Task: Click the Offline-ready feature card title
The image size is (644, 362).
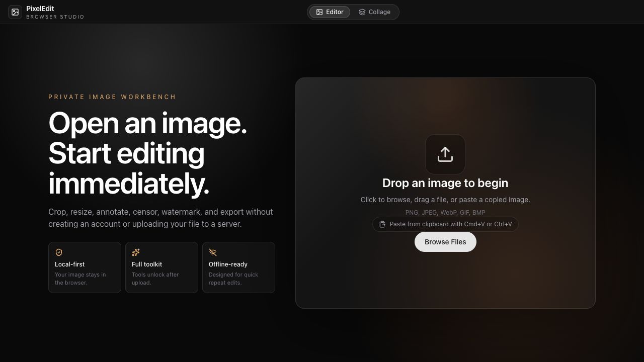Action: pos(228,264)
